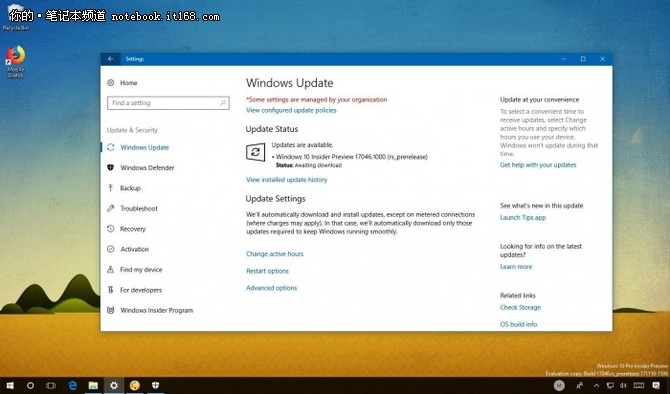The width and height of the screenshot is (670, 394).
Task: Select the Recycle Bin desktop icon
Action: (x=15, y=17)
